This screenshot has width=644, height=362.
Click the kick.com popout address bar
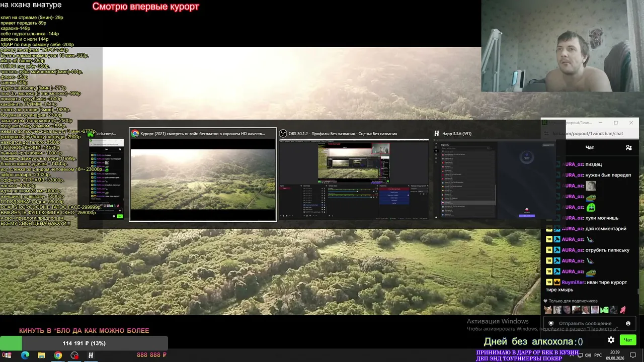(x=588, y=133)
